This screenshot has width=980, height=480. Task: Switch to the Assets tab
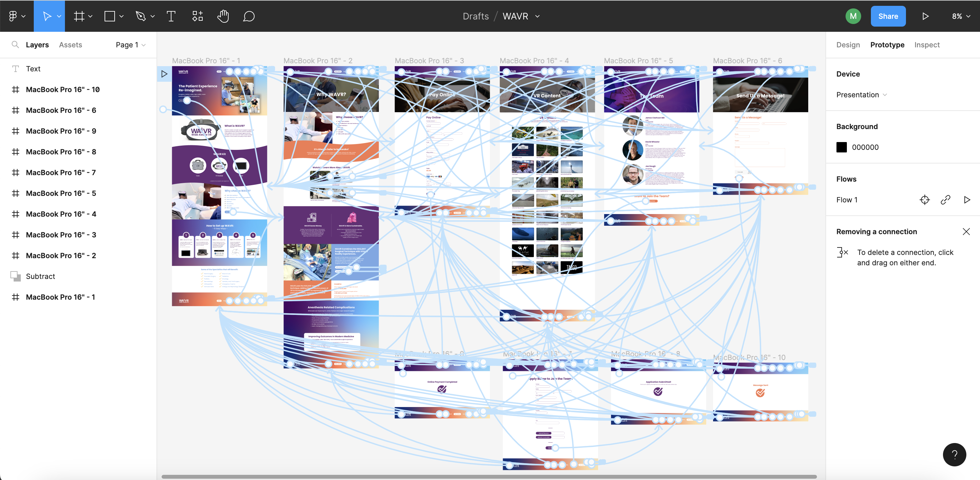(x=70, y=44)
